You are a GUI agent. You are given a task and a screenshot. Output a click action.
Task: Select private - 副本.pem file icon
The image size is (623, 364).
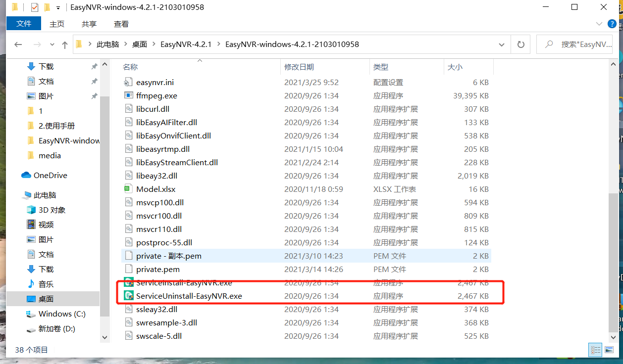pyautogui.click(x=128, y=256)
